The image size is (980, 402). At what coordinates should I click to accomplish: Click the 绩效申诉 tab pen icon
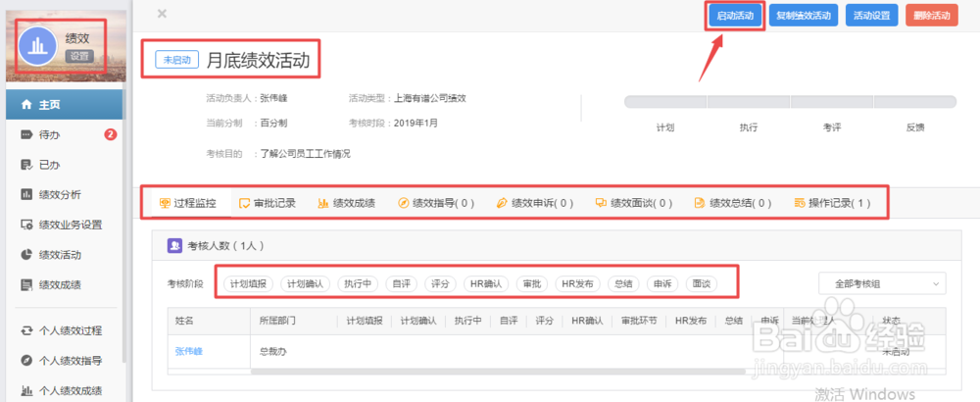[501, 203]
